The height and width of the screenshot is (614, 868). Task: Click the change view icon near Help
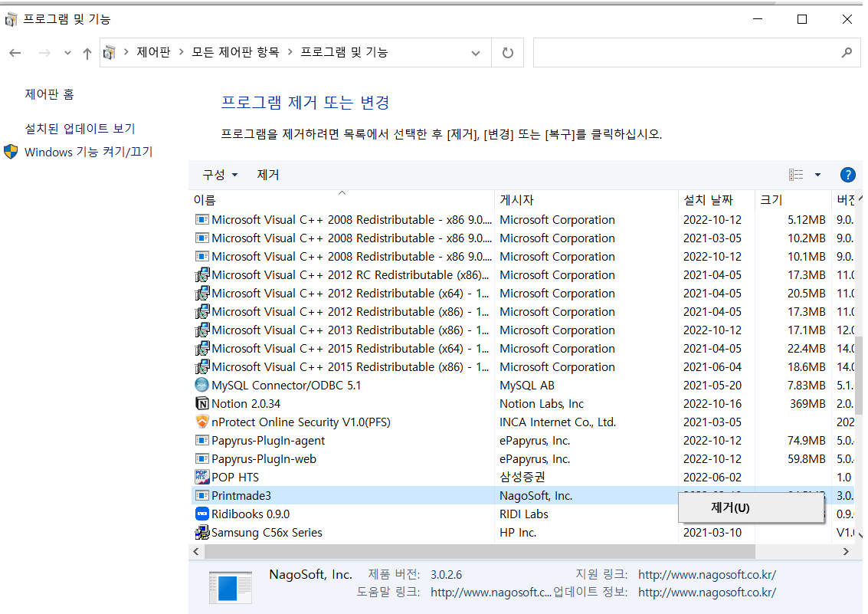click(795, 174)
